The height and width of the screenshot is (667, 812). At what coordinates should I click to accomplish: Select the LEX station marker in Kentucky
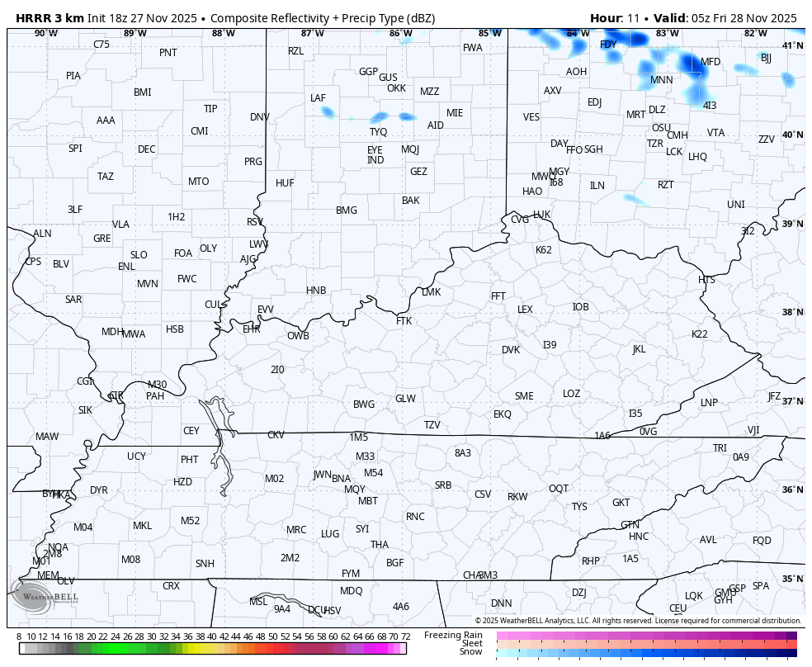click(x=525, y=310)
